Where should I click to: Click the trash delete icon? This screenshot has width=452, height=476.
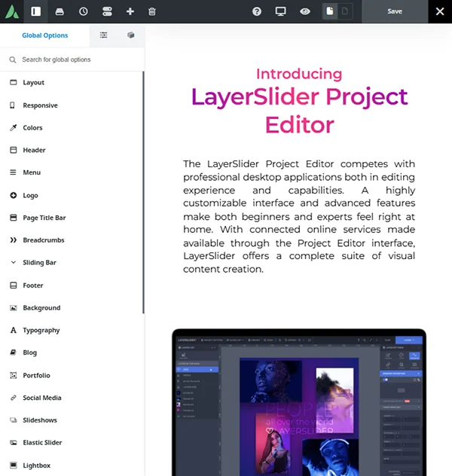click(x=152, y=11)
